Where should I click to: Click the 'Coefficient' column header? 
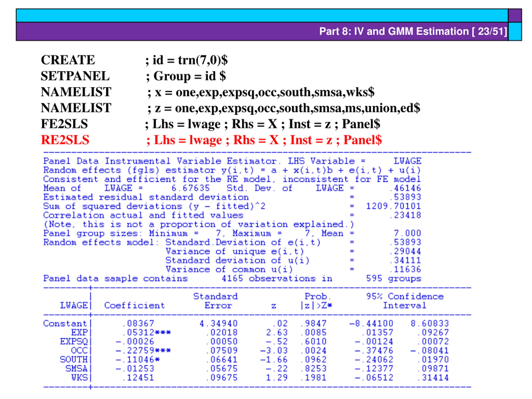(x=135, y=305)
